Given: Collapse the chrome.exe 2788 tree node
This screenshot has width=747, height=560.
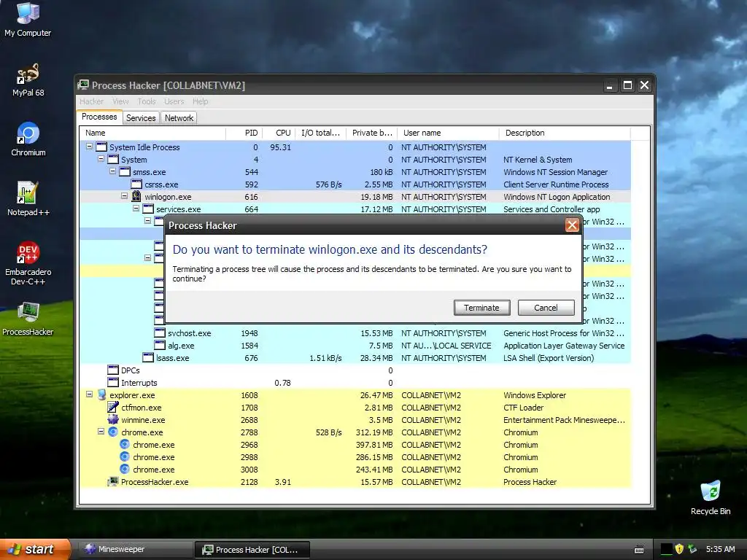Looking at the screenshot, I should click(x=101, y=432).
